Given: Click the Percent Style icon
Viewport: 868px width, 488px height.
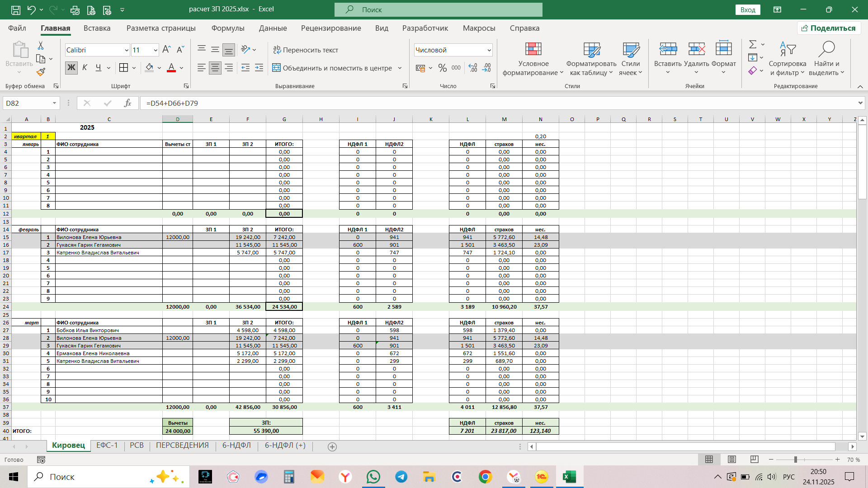Looking at the screenshot, I should pos(442,68).
